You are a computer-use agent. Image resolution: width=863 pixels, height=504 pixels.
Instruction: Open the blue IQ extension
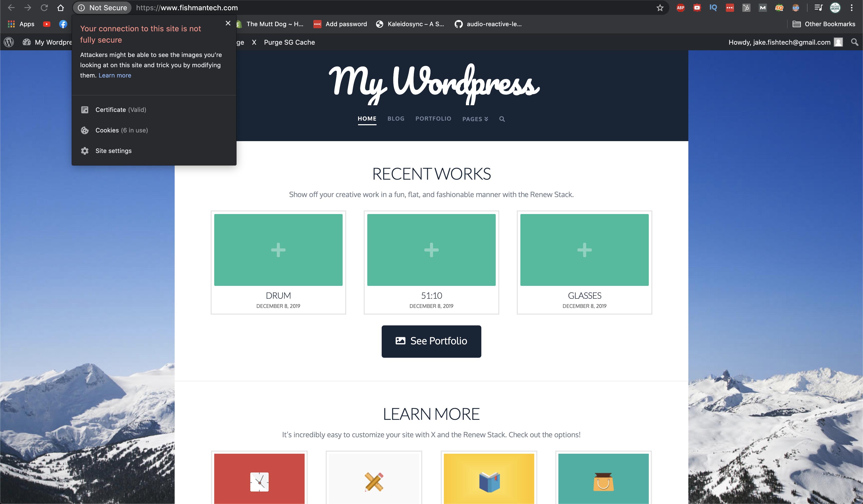[713, 7]
